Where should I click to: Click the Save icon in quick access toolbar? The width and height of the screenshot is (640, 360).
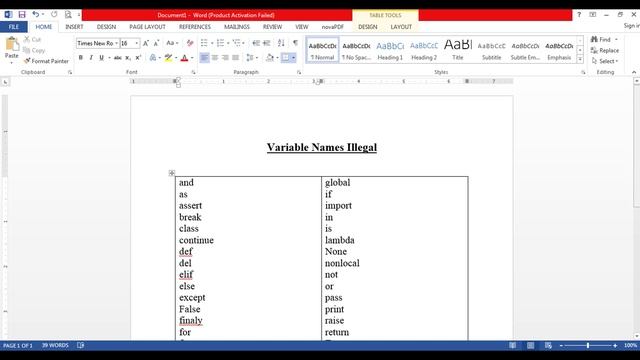point(22,15)
